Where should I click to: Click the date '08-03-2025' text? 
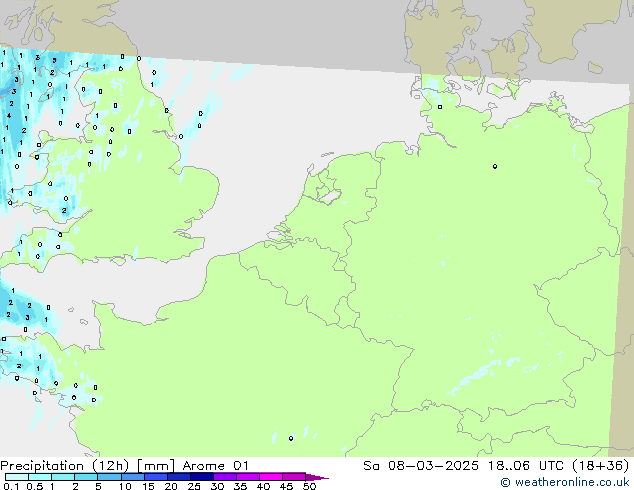point(433,466)
